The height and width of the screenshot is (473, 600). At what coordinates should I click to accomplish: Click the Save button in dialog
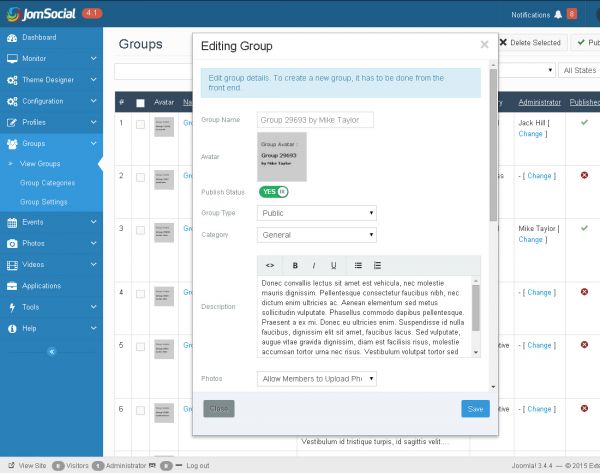click(x=475, y=409)
